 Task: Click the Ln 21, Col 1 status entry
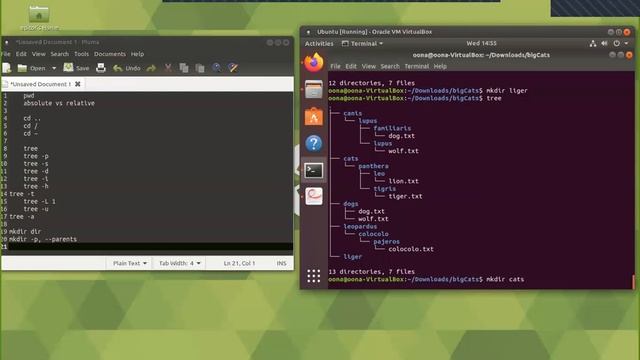click(x=239, y=263)
